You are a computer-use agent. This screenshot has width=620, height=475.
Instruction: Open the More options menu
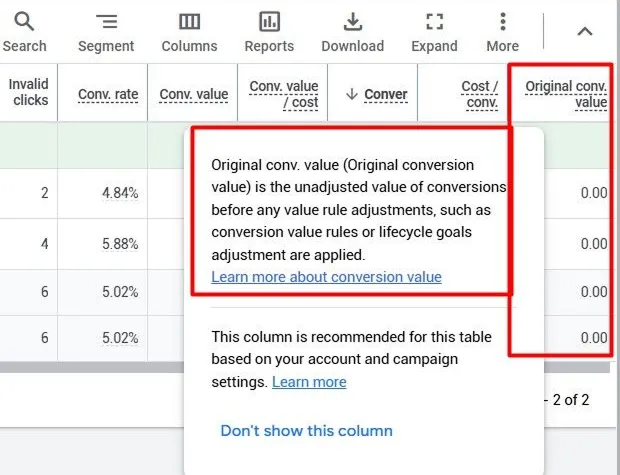click(503, 21)
